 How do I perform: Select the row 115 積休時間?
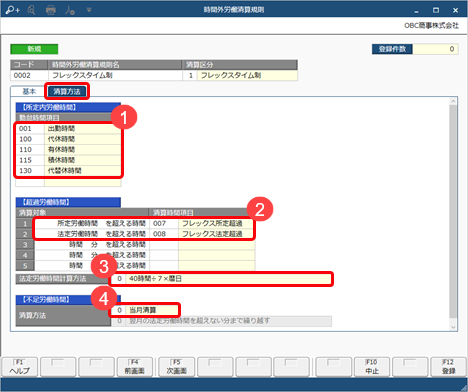pos(68,160)
